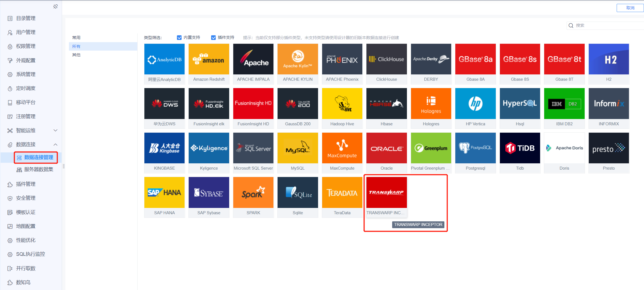
Task: Select the AnalyticDB database tile
Action: (164, 64)
